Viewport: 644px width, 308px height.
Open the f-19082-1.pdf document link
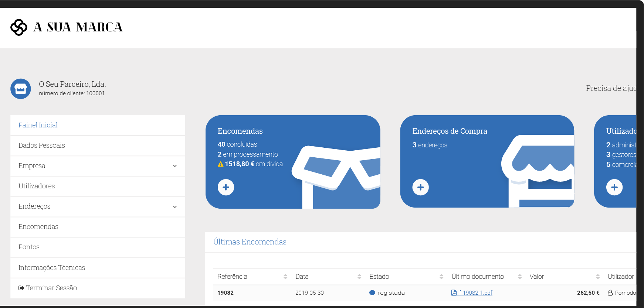[475, 293]
